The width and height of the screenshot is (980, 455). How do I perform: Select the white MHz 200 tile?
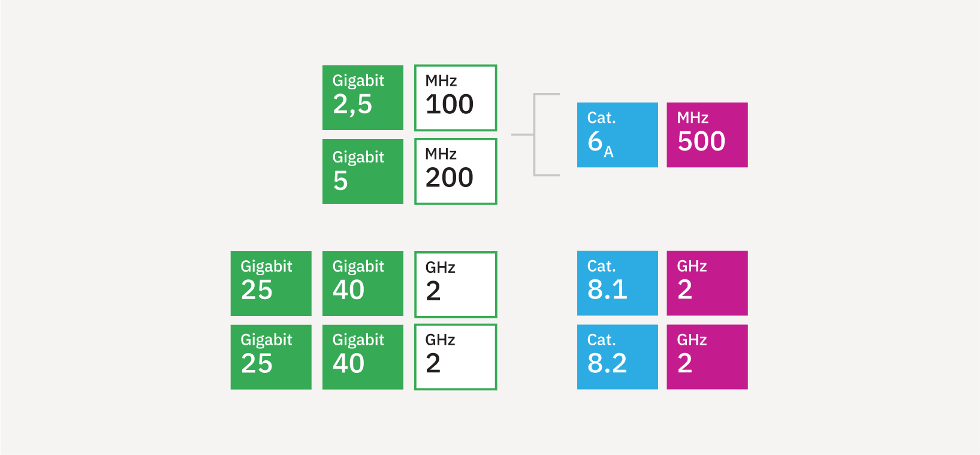456,171
